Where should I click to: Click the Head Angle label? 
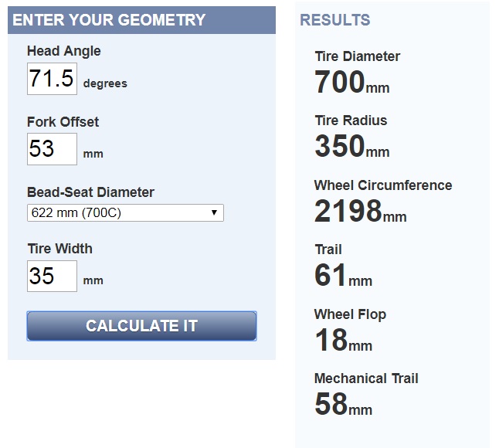[64, 51]
